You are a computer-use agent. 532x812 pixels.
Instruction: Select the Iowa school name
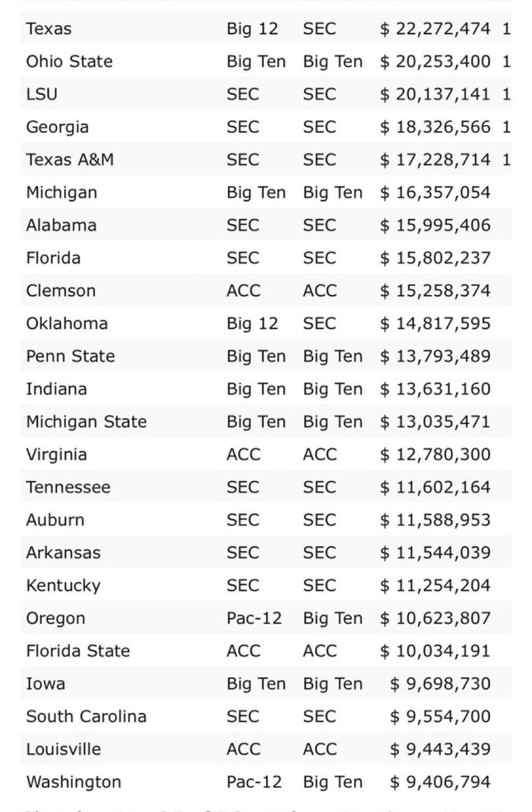click(45, 684)
